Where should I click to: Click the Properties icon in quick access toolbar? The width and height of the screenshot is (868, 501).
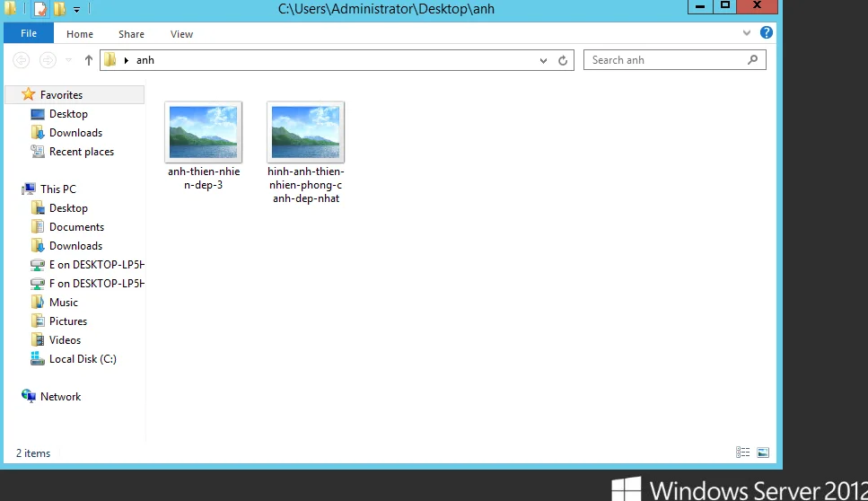coord(40,10)
